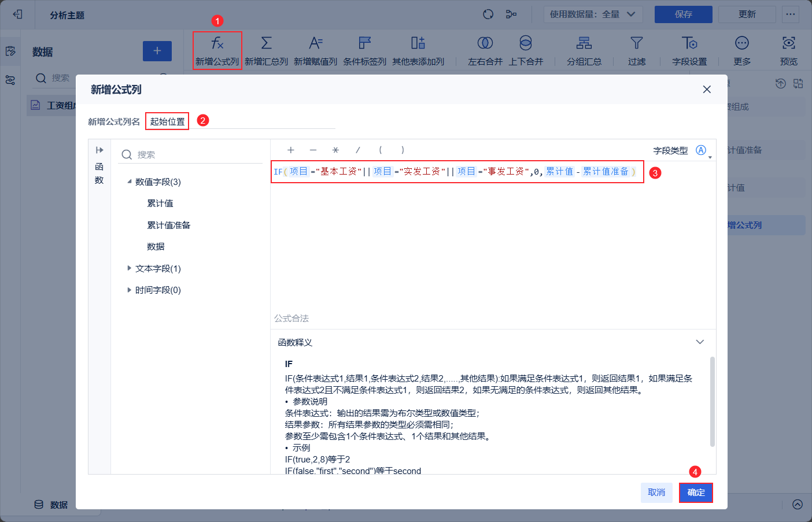Click the 保存 save button
This screenshot has height=522, width=812.
click(684, 14)
